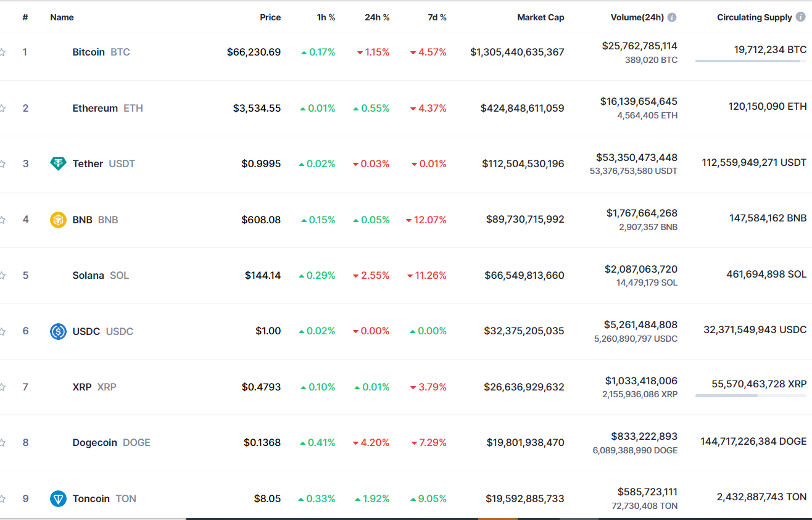This screenshot has height=520, width=812.
Task: Sort by the 1h % column header
Action: point(326,17)
